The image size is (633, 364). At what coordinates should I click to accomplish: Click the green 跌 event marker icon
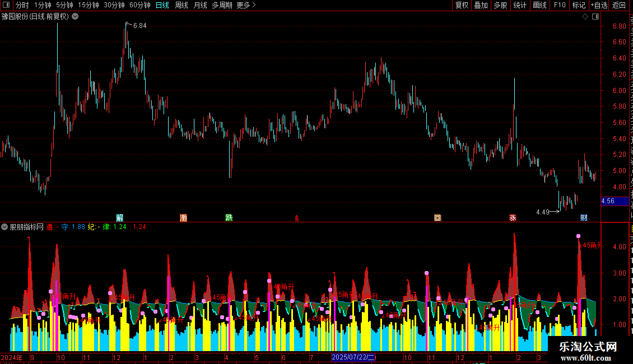229,218
